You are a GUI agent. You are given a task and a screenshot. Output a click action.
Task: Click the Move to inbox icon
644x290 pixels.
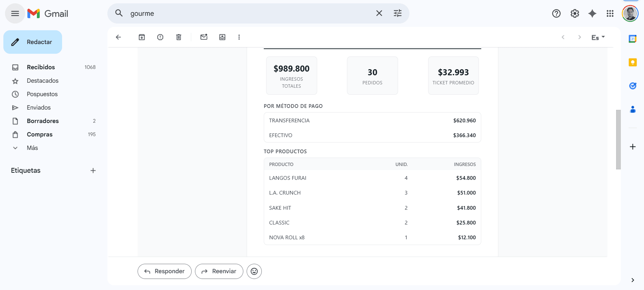[x=222, y=37]
